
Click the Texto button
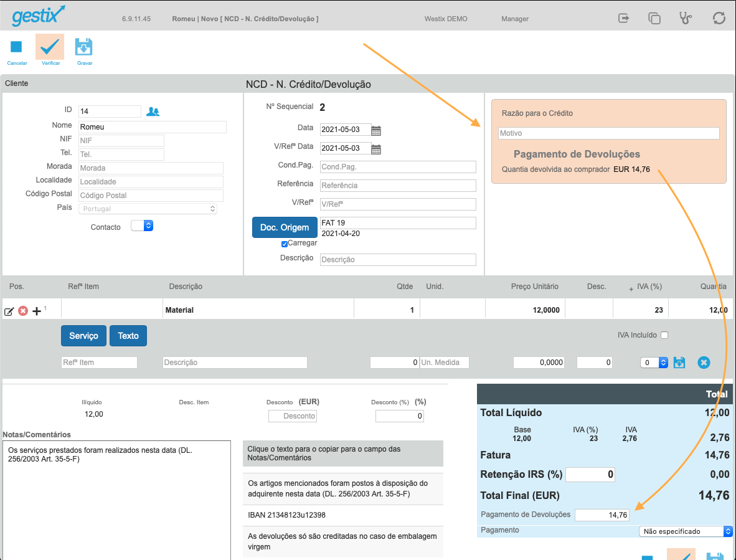pyautogui.click(x=128, y=336)
